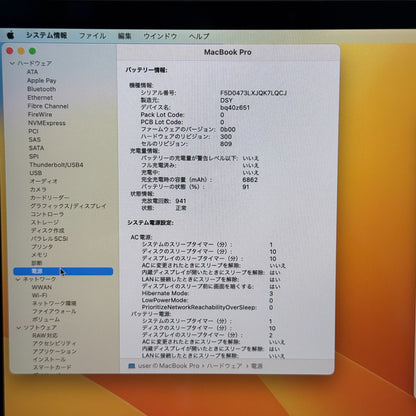Select グラフィックス/ディスプレイ in the sidebar
This screenshot has width=416, height=416.
68,206
